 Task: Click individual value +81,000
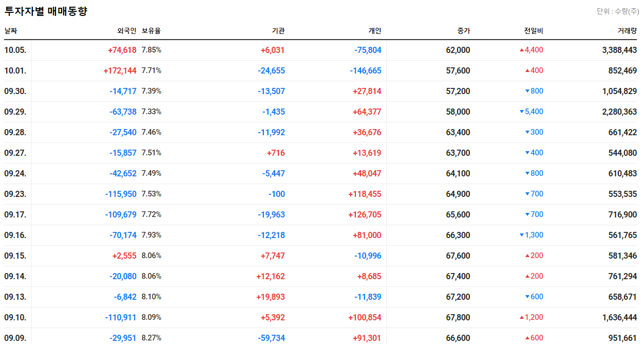coord(367,235)
